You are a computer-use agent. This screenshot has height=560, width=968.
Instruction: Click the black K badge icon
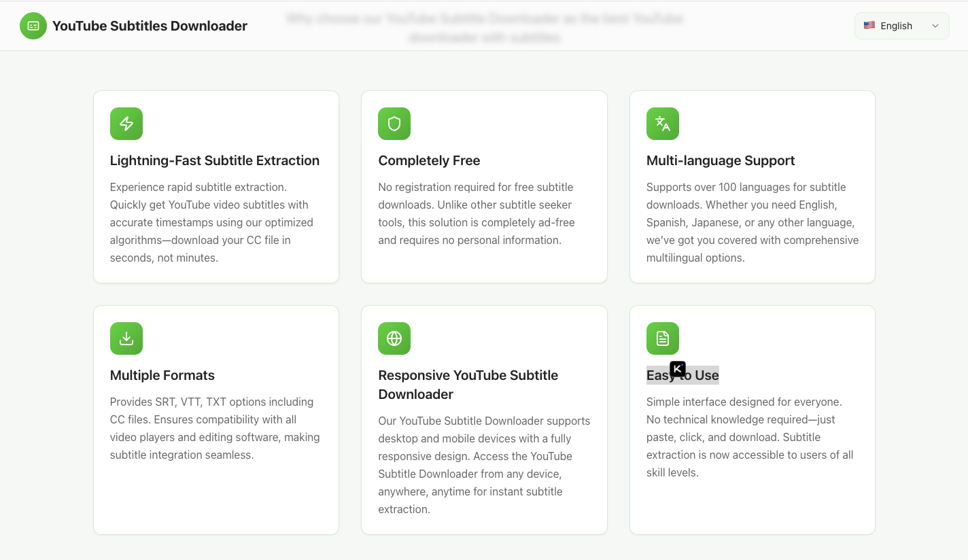(678, 368)
